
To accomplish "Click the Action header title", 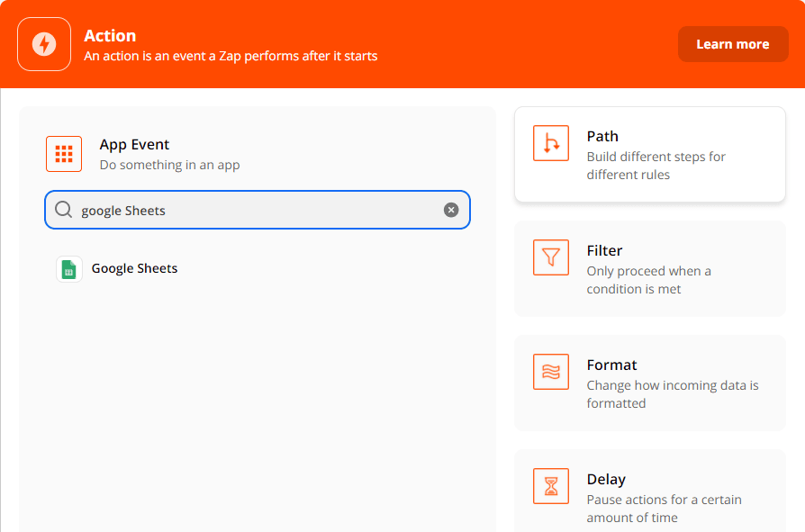I will pyautogui.click(x=110, y=36).
